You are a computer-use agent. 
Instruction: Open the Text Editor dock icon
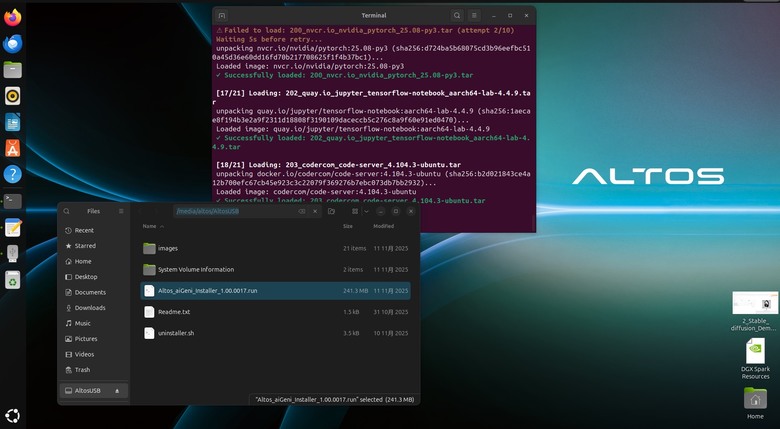point(12,227)
